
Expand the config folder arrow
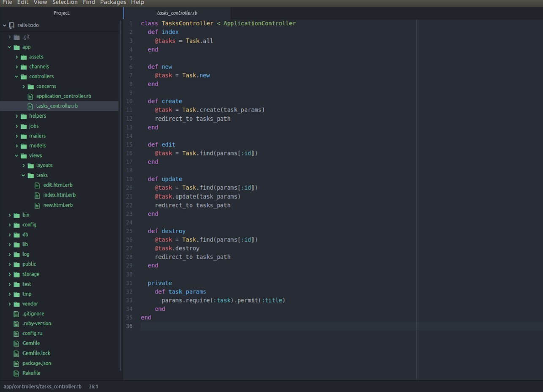[x=10, y=225]
